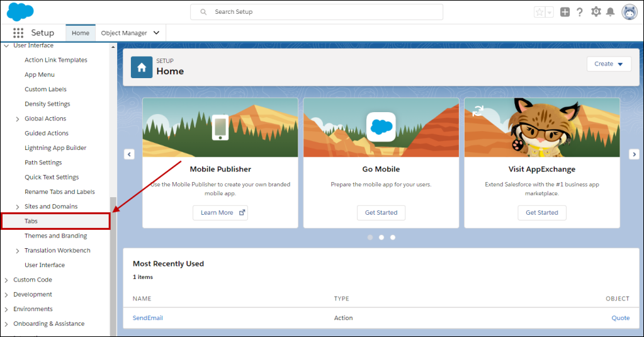This screenshot has height=337, width=644.
Task: Expand the Sites and Domains node
Action: [x=18, y=207]
